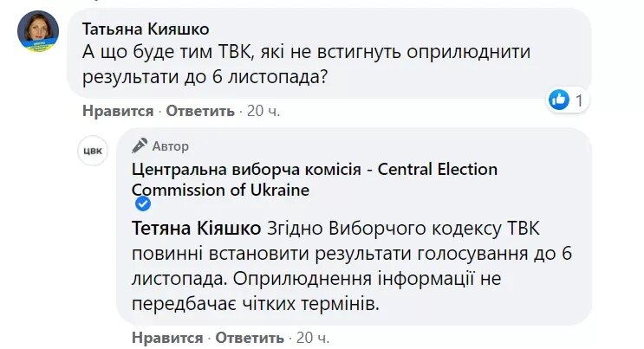Click the blue thumbs-up reaction icon
The width and height of the screenshot is (644, 349).
pos(559,100)
